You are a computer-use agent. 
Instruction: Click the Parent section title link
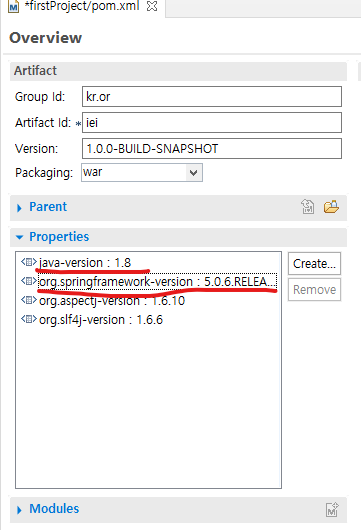point(48,207)
